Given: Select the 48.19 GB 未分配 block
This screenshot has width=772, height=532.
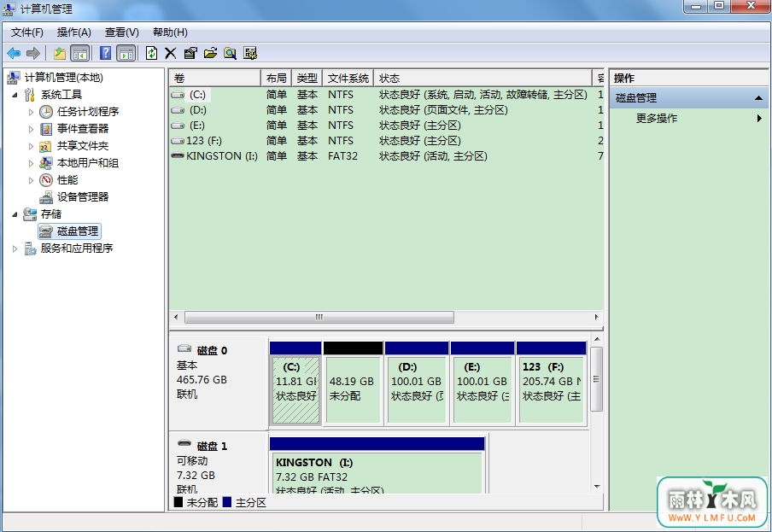Looking at the screenshot, I should 353,383.
